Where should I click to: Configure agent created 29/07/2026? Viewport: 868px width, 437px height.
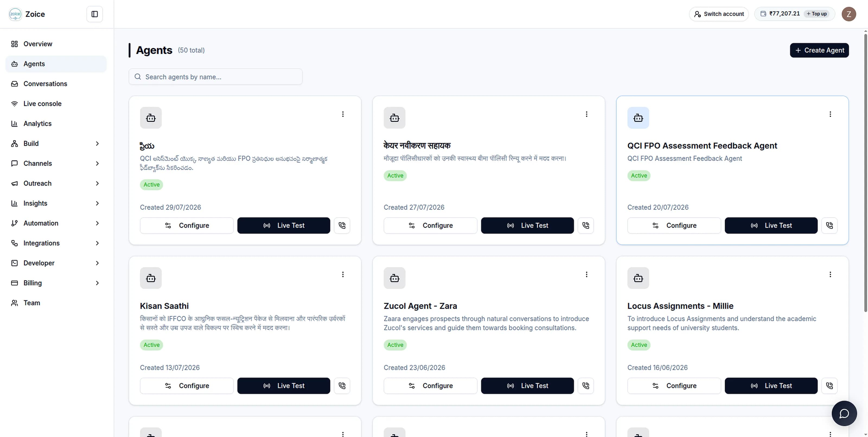187,225
